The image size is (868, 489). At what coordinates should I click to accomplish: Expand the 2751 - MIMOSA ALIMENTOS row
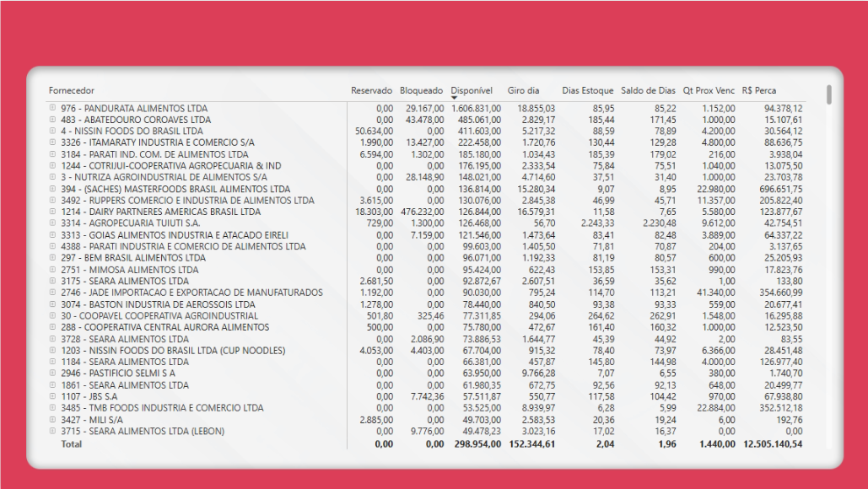pos(52,270)
